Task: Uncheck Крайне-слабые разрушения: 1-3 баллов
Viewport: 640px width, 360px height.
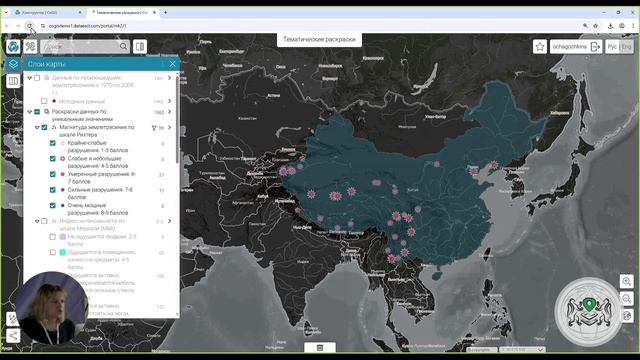Action: pos(53,143)
